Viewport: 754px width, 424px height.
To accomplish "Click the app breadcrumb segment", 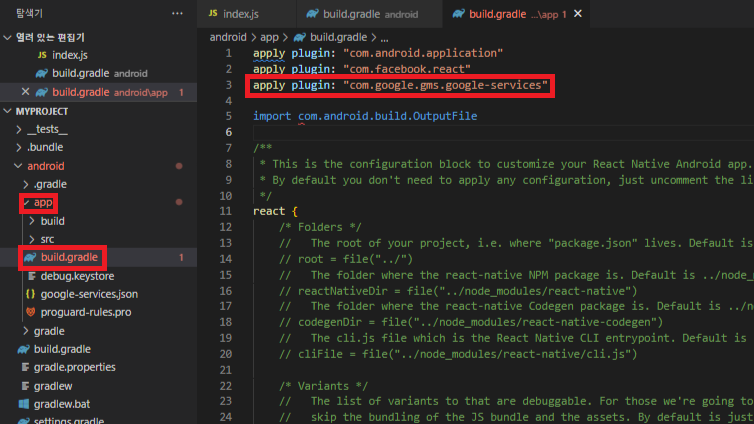I will 269,37.
